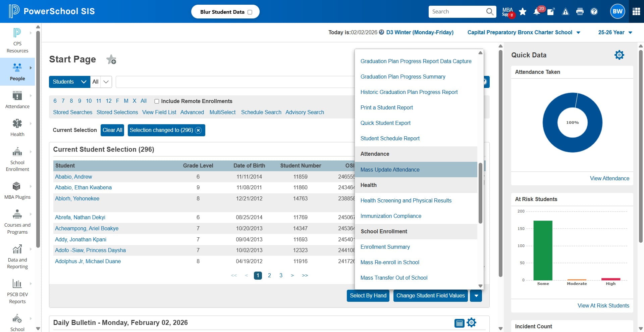Choose Student Schedule Report
Screen dimensions: 644x332
click(x=390, y=139)
